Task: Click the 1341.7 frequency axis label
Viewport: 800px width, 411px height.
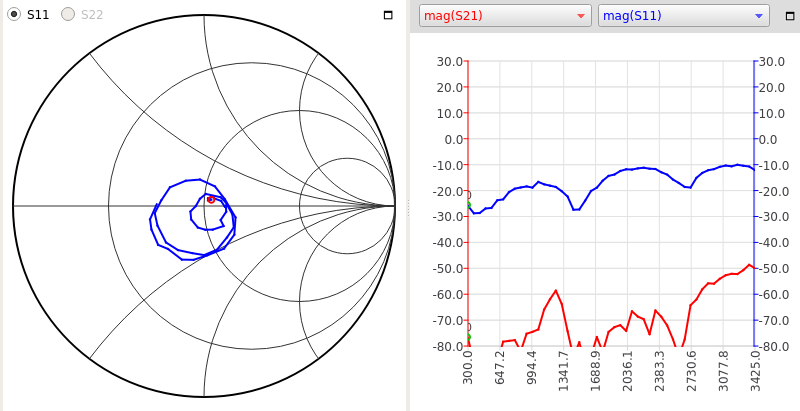Action: [564, 370]
